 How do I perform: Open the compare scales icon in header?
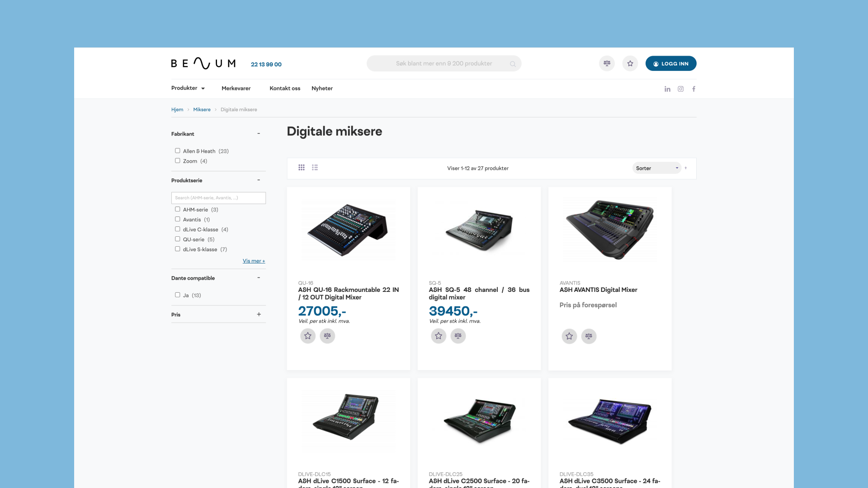click(607, 64)
